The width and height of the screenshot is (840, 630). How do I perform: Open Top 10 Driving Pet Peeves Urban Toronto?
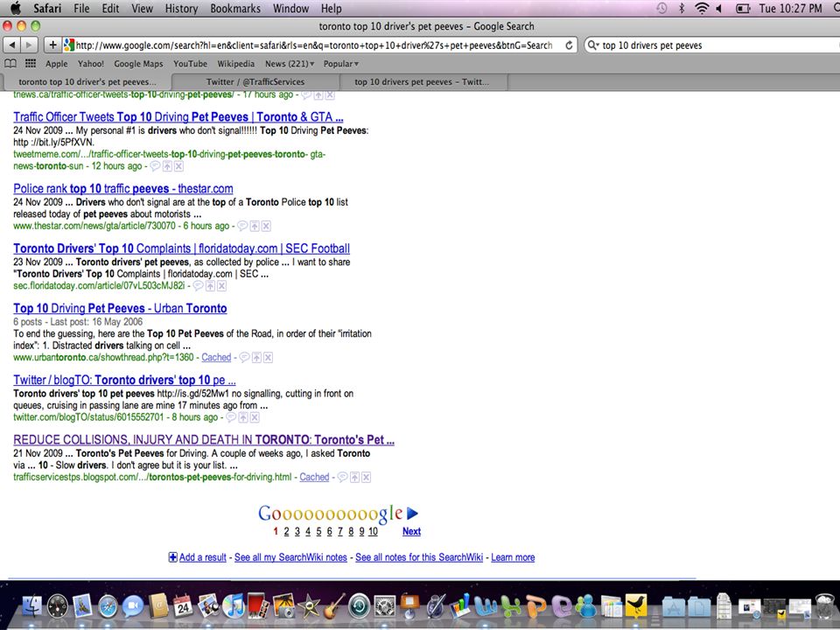tap(120, 309)
